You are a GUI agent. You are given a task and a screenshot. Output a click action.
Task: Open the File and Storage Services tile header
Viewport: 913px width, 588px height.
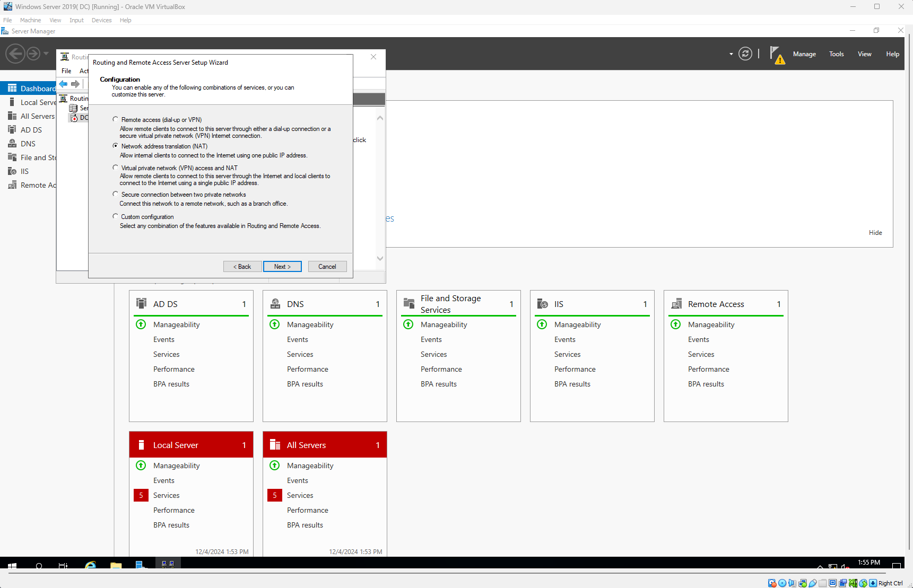[x=458, y=304]
